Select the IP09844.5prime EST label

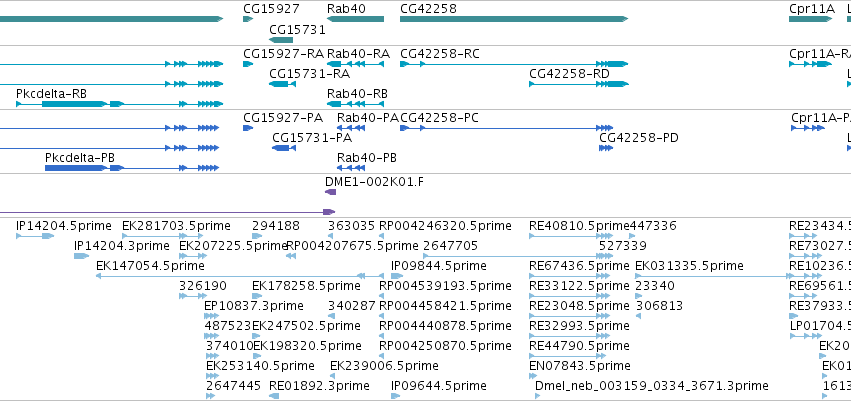click(x=439, y=266)
